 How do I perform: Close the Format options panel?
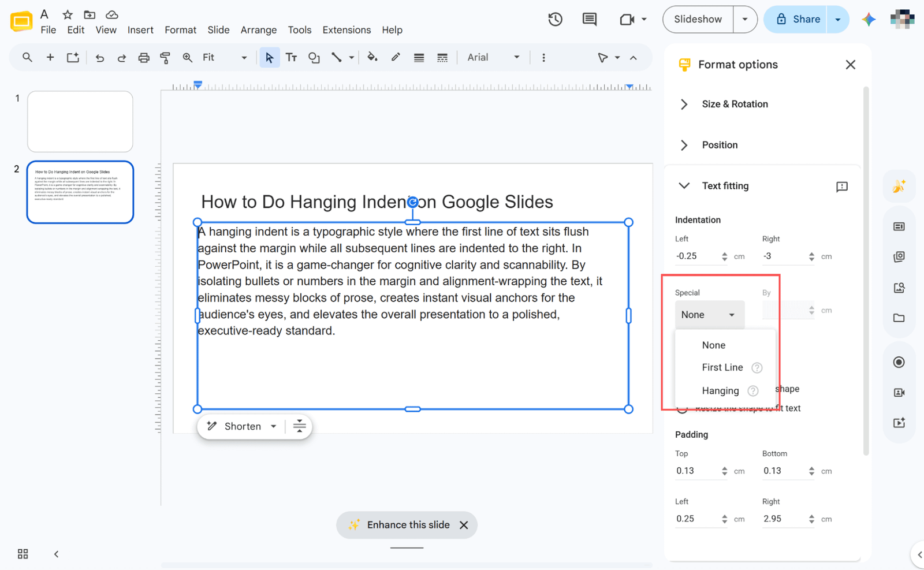click(850, 65)
